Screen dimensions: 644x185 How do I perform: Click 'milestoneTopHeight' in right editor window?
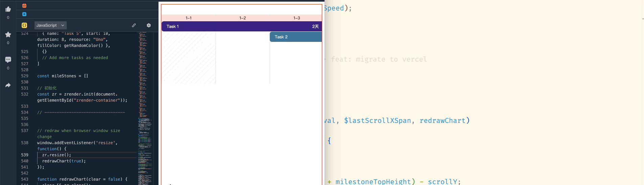pos(373,182)
